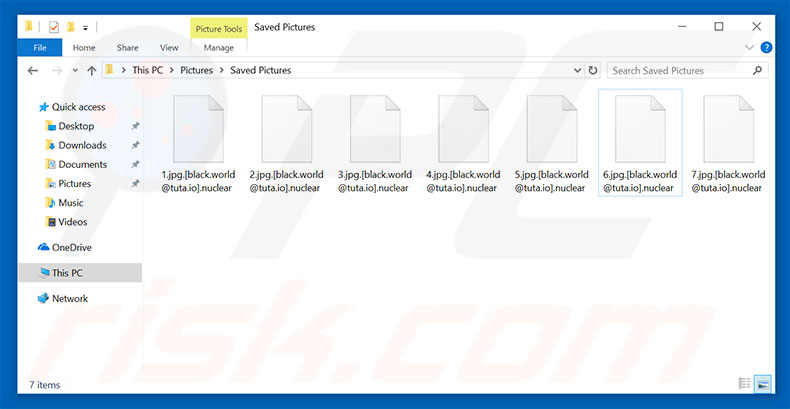Image resolution: width=790 pixels, height=409 pixels.
Task: Open the Manage tab under Picture Tools
Action: [219, 48]
